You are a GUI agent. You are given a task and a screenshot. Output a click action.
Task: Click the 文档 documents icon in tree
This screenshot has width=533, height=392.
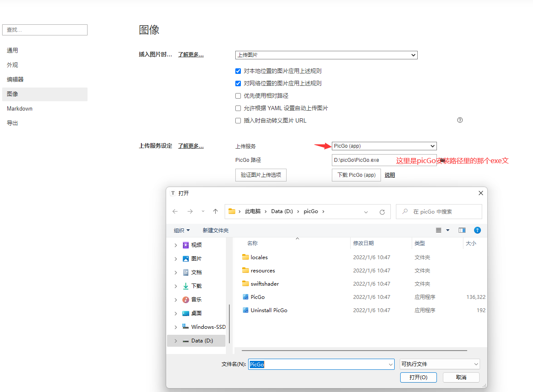tap(186, 272)
